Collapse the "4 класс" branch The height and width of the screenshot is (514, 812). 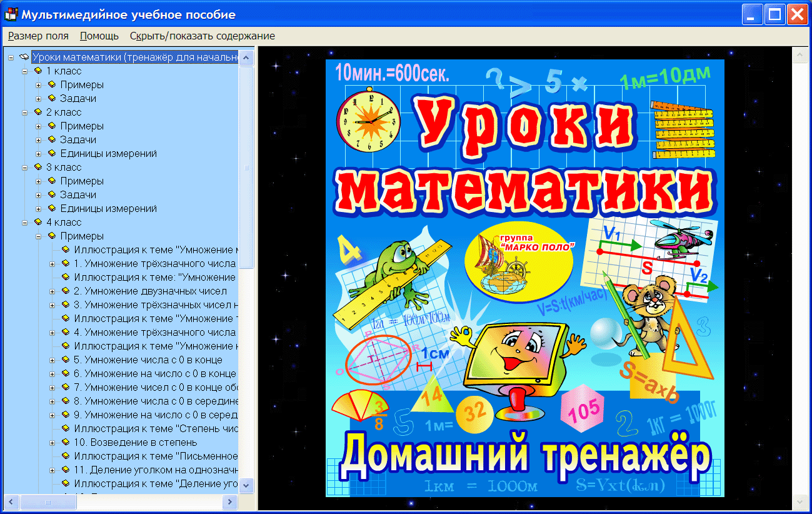pyautogui.click(x=25, y=222)
